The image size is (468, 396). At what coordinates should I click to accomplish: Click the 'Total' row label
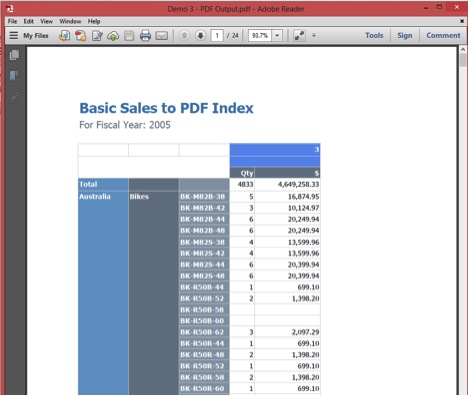coord(88,184)
